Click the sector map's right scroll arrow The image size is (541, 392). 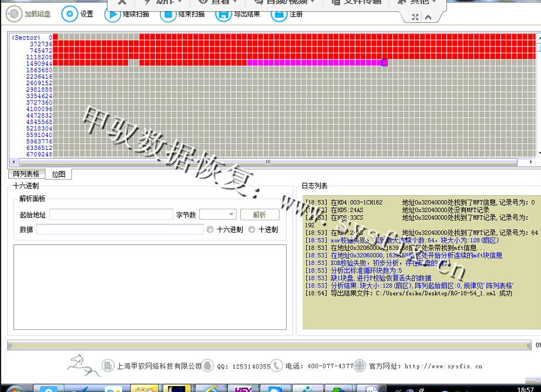click(530, 162)
